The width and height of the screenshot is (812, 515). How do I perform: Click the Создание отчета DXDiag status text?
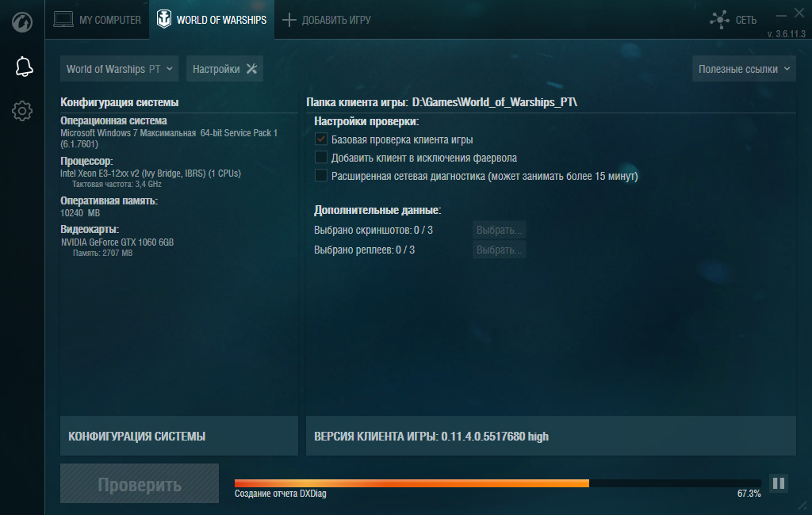[x=281, y=494]
